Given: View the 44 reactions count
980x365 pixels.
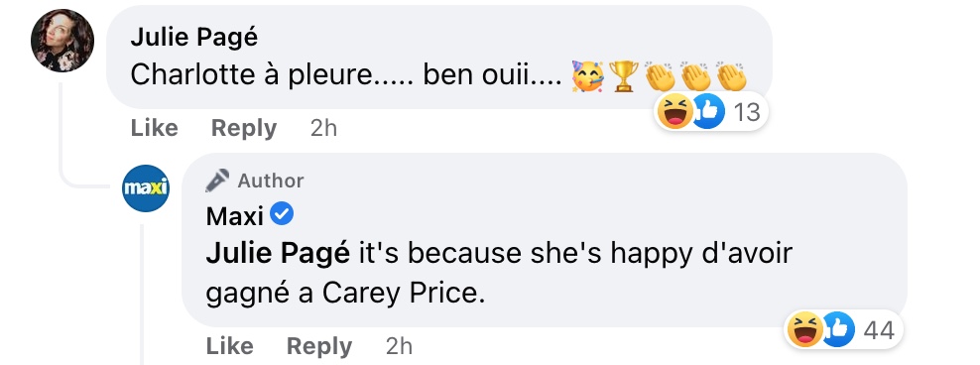Looking at the screenshot, I should coord(879,330).
